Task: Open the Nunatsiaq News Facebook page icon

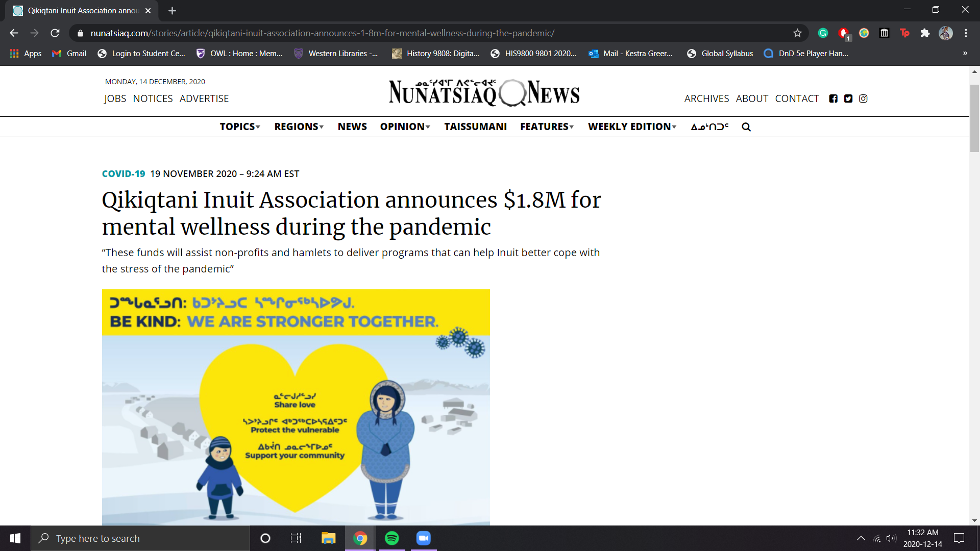Action: tap(833, 98)
